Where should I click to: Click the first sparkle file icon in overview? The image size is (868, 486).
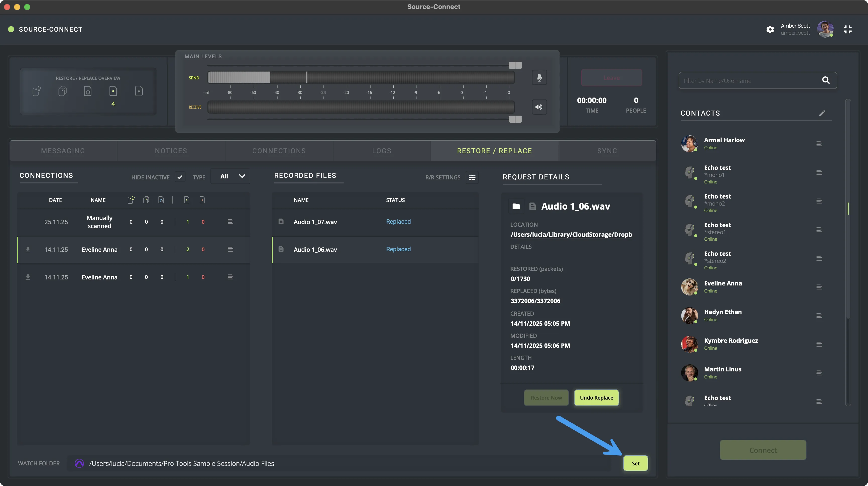pyautogui.click(x=37, y=91)
